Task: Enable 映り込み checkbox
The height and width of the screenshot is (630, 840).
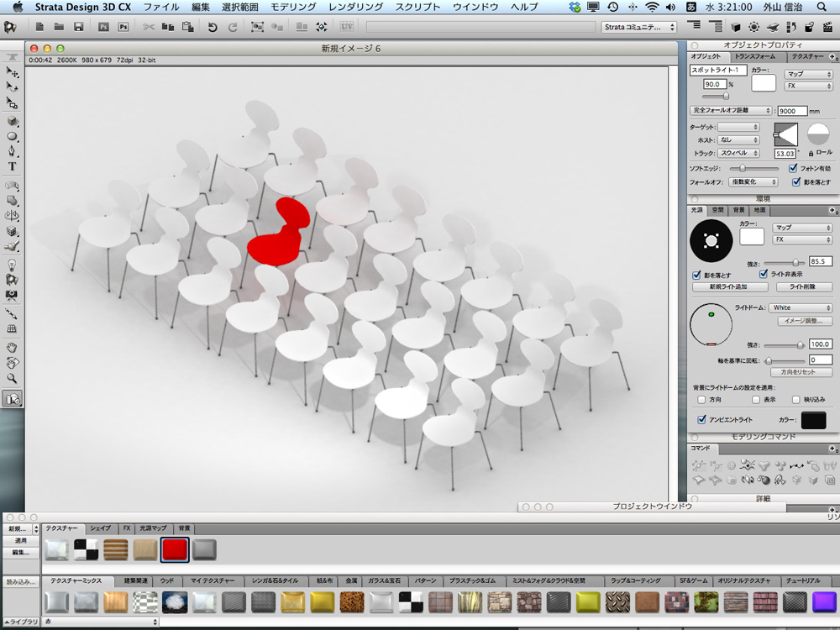Action: 796,400
